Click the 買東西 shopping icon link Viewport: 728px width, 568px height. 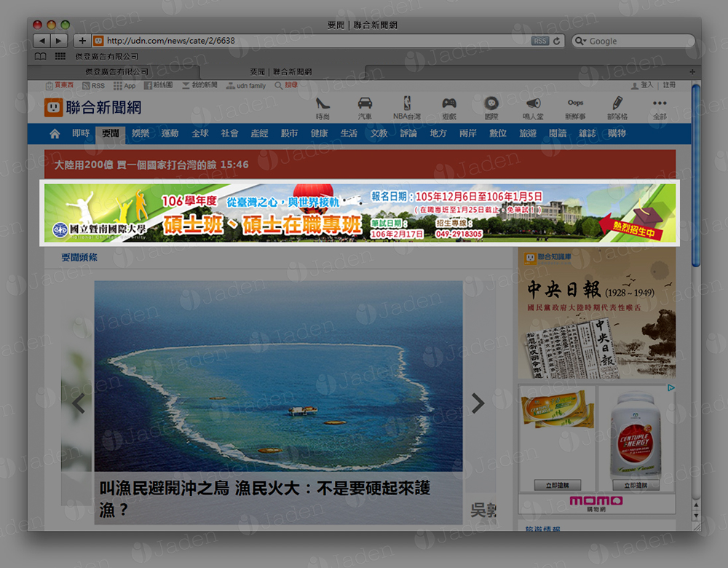[60, 85]
